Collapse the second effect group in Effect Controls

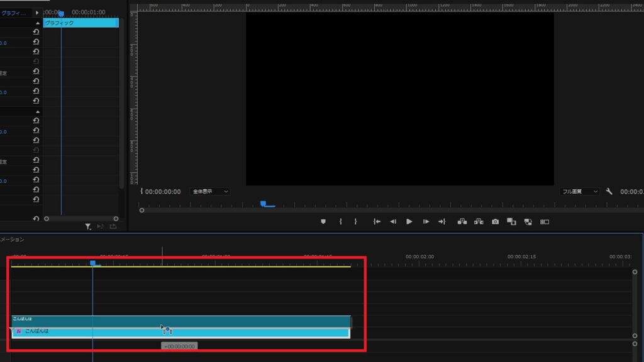38,112
